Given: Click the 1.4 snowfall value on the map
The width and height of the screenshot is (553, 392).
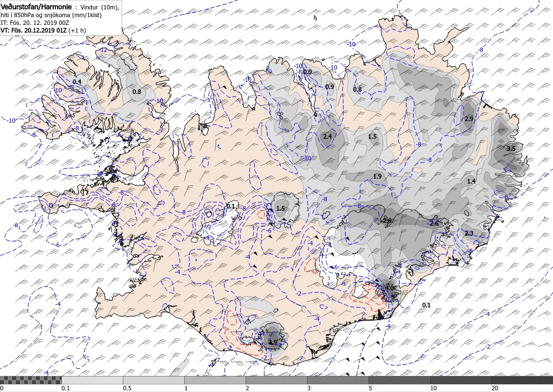Looking at the screenshot, I should (472, 181).
